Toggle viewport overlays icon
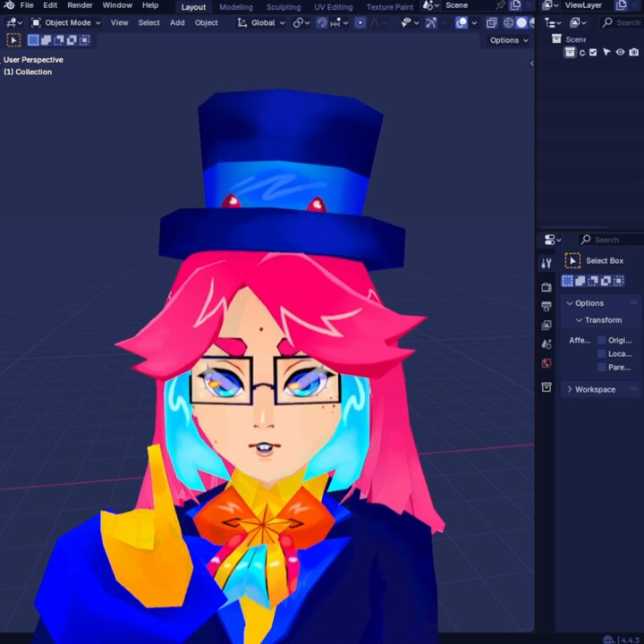This screenshot has height=644, width=644. [x=462, y=22]
